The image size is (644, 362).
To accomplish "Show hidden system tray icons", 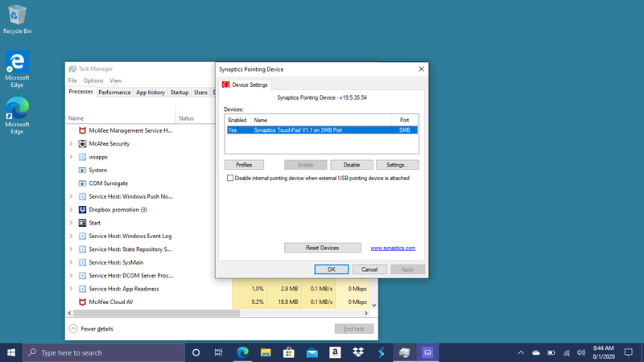I will pyautogui.click(x=521, y=352).
